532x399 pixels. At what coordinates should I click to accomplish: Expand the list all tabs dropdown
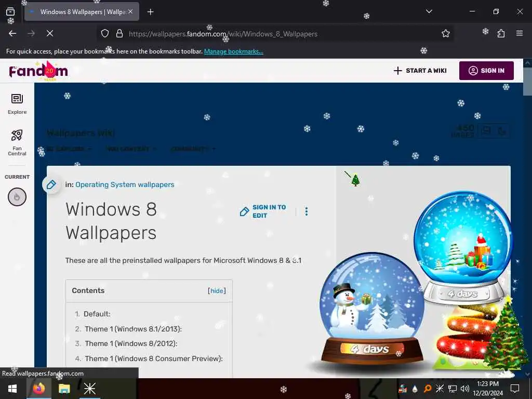(x=429, y=11)
